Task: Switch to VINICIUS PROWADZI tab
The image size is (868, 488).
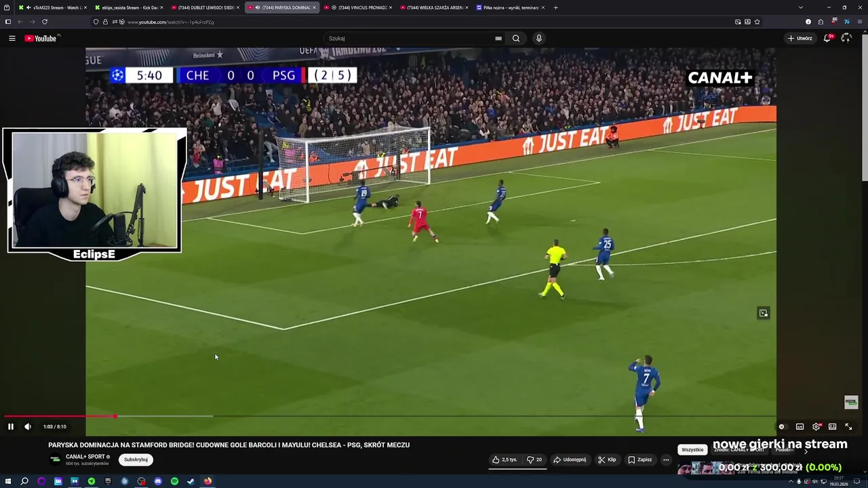Action: (358, 7)
